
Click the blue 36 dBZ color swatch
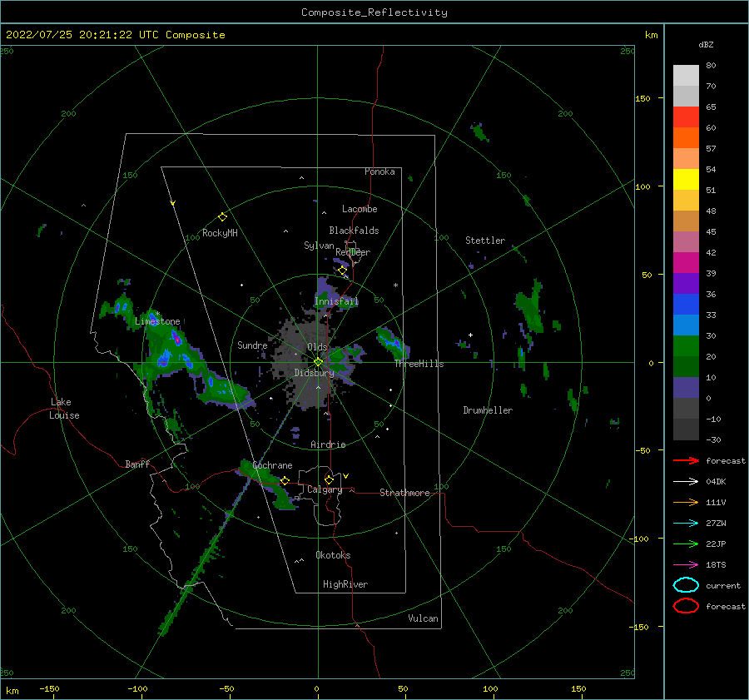pos(686,305)
